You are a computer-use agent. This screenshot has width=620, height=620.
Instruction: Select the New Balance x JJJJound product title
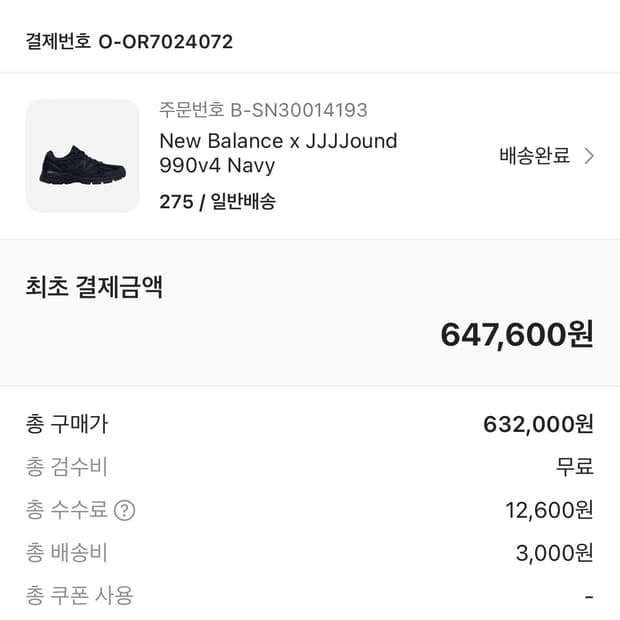(278, 153)
